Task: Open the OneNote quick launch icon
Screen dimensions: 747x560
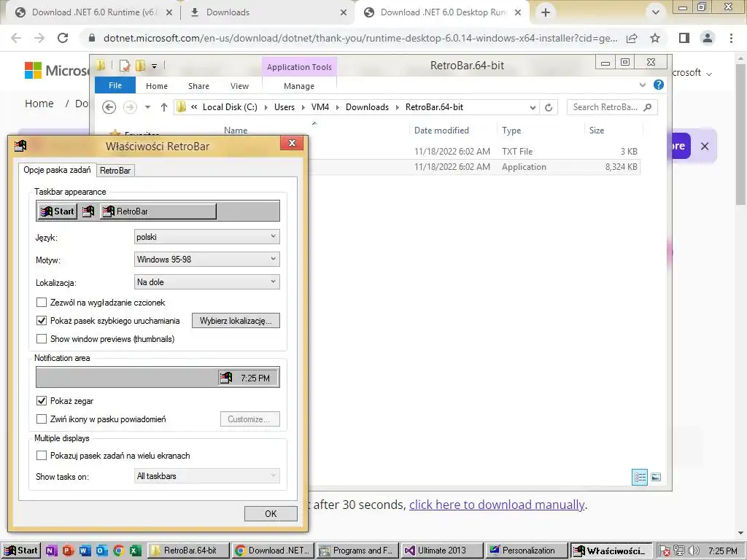Action: [x=52, y=551]
